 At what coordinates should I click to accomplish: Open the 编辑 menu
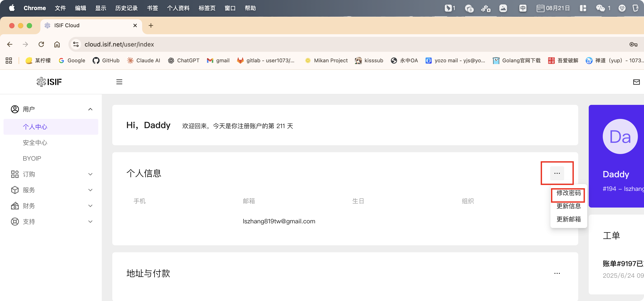pyautogui.click(x=80, y=8)
